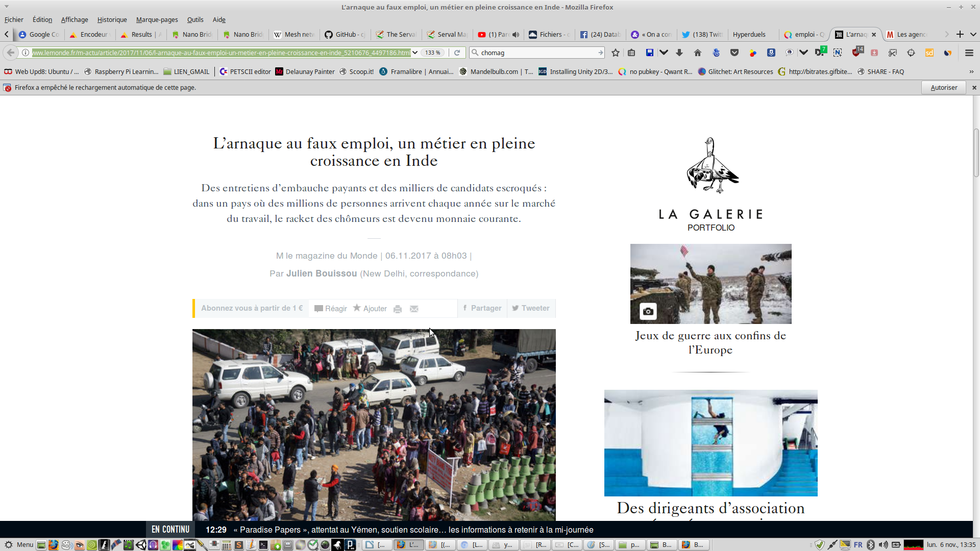Expand the URL bar history dropdown
The width and height of the screenshot is (980, 551).
[415, 53]
